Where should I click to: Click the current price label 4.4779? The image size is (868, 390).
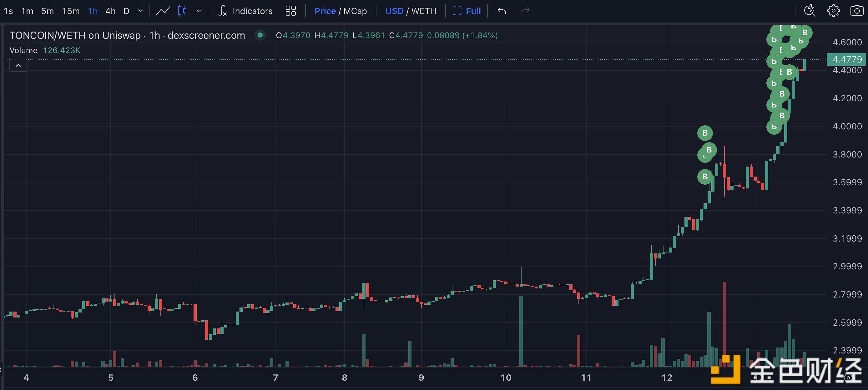[847, 60]
